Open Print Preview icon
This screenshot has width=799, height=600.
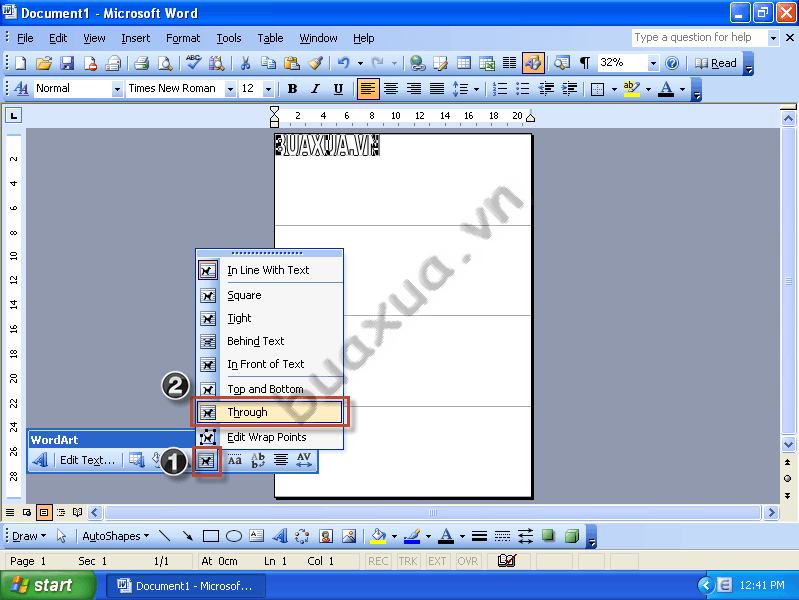coord(165,63)
